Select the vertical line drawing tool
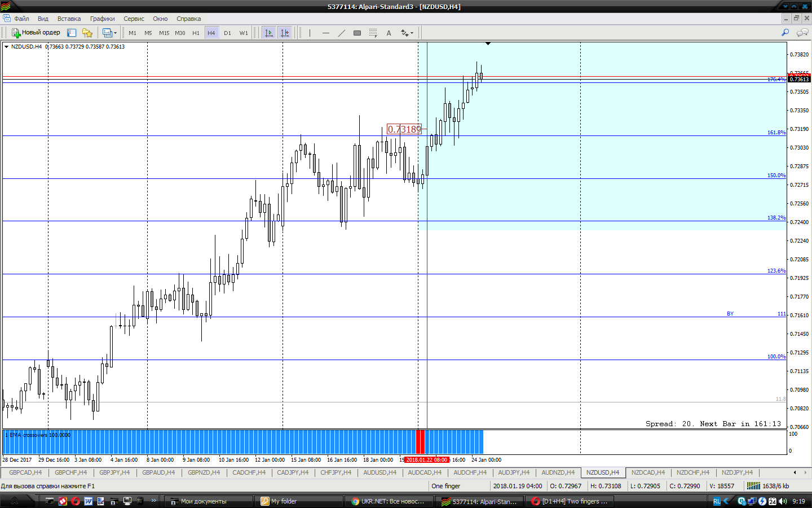812x508 pixels. pyautogui.click(x=310, y=33)
